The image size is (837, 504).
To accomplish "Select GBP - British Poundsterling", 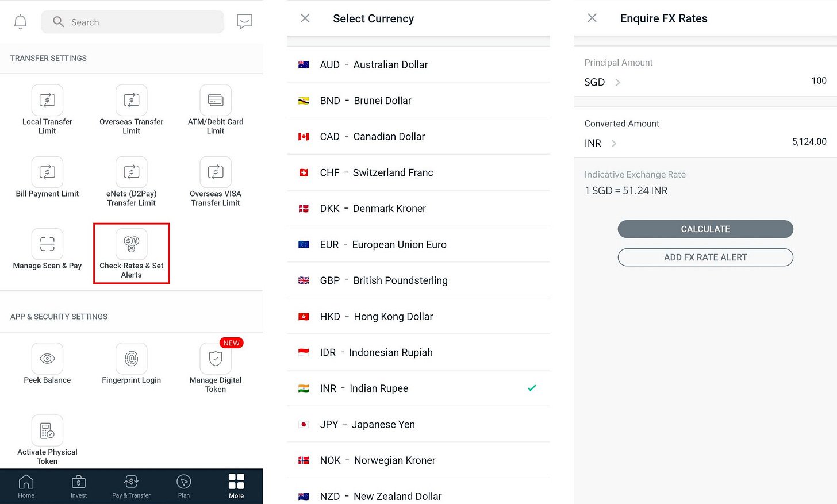I will [x=418, y=280].
